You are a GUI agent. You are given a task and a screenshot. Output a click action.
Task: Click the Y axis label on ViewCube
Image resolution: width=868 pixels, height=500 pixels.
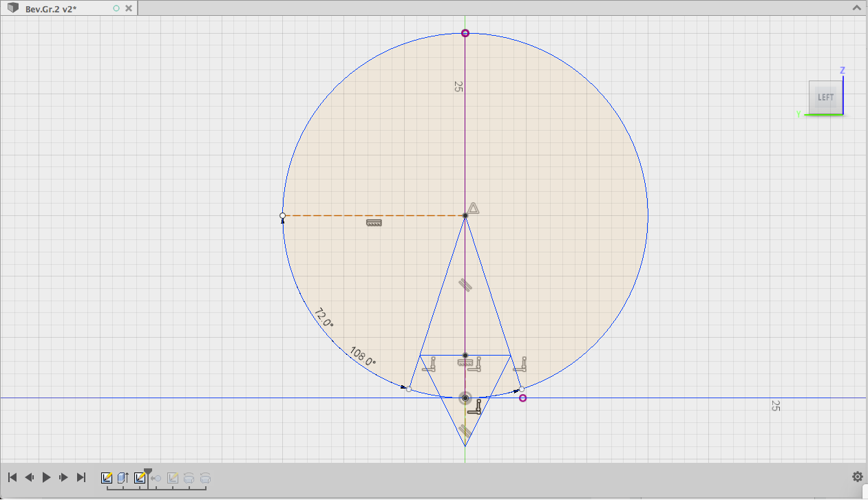point(798,114)
